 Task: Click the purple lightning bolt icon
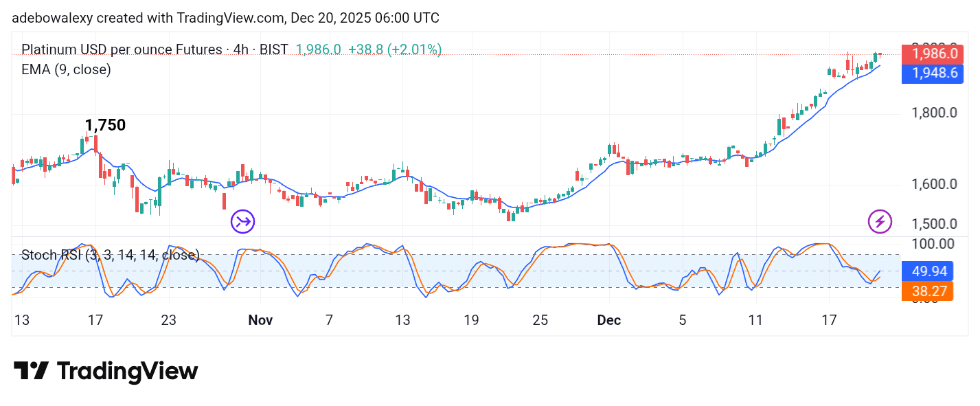pos(880,221)
